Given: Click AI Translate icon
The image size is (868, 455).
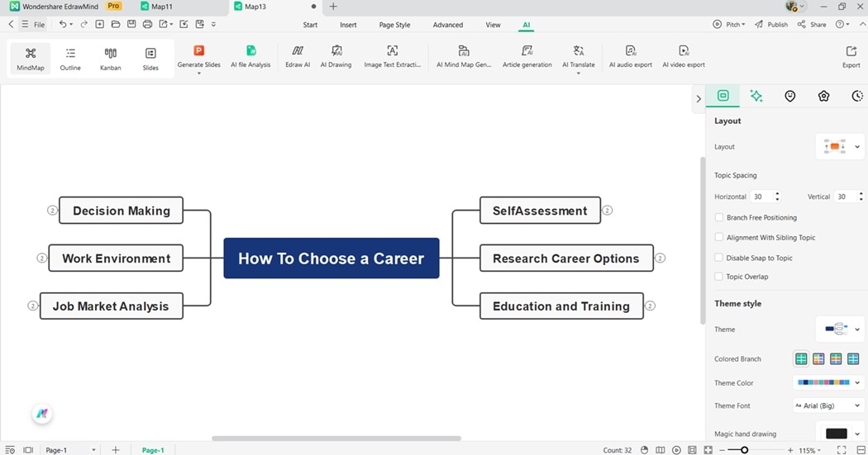Looking at the screenshot, I should coord(579,51).
